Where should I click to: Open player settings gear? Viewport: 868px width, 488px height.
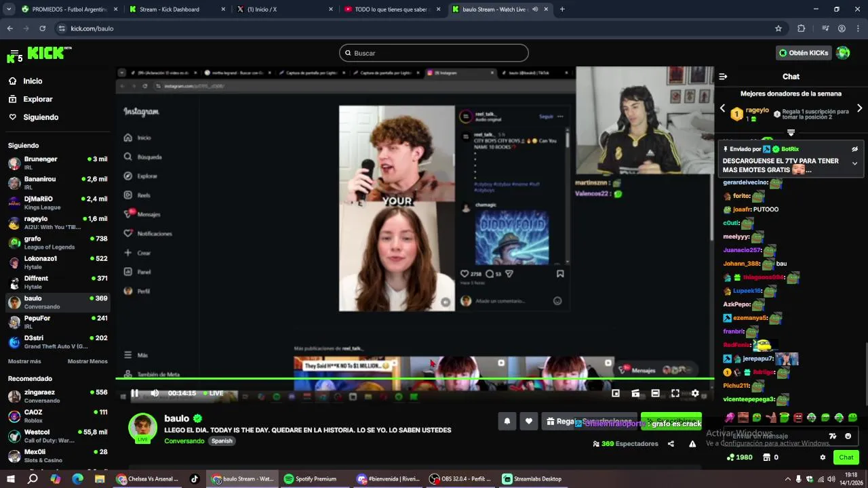tap(695, 393)
